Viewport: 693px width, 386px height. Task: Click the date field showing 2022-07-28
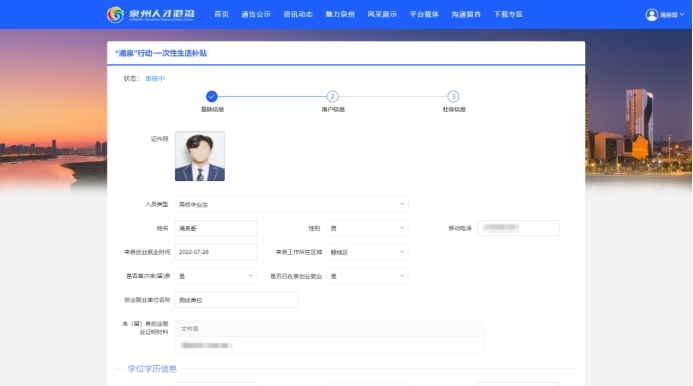[216, 252]
